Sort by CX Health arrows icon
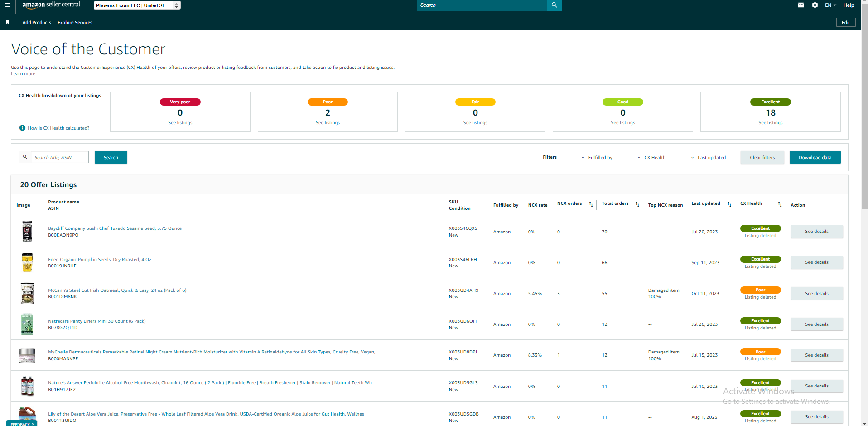Image resolution: width=868 pixels, height=426 pixels. coord(780,204)
